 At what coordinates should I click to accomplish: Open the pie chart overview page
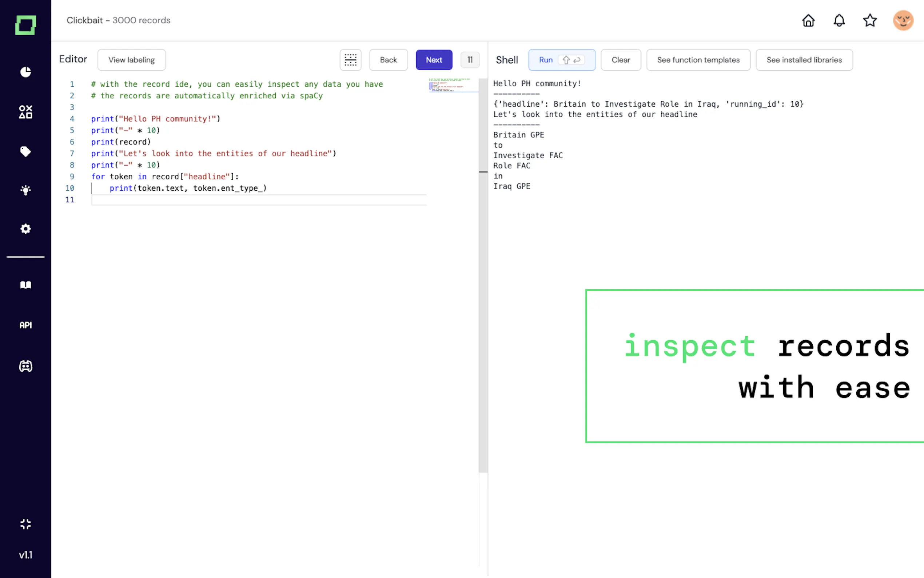pyautogui.click(x=25, y=72)
